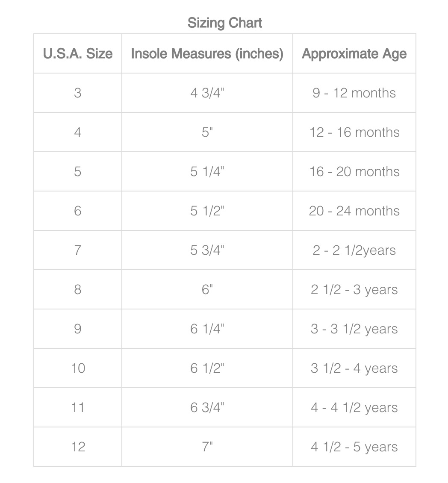The image size is (448, 483).
Task: Click the size 9 cell
Action: coord(78,329)
